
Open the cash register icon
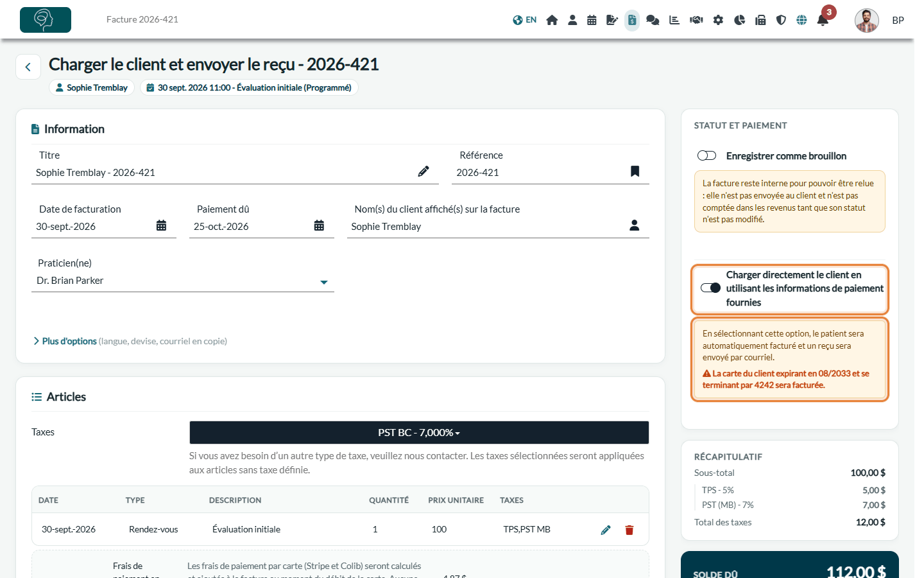[760, 20]
